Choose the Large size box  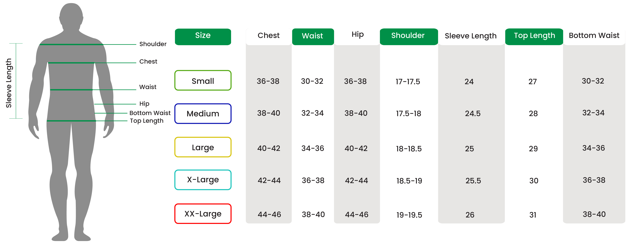tap(203, 147)
